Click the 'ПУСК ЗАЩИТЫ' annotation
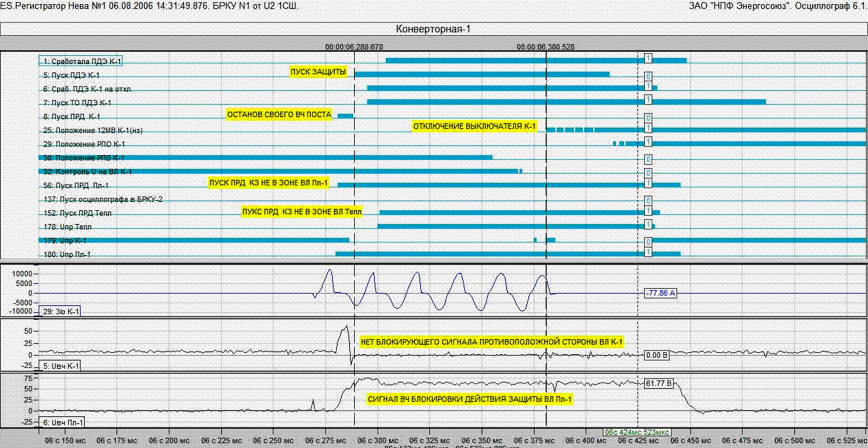This screenshot has width=868, height=448. [318, 72]
